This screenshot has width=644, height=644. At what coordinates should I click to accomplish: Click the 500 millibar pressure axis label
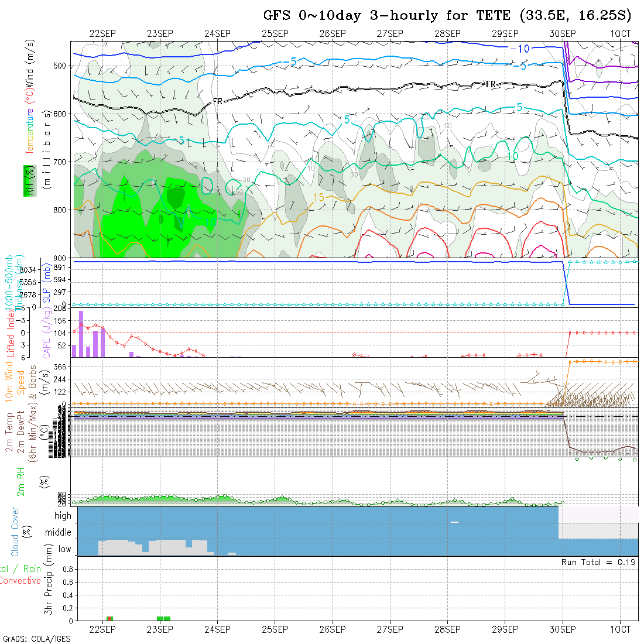[59, 66]
